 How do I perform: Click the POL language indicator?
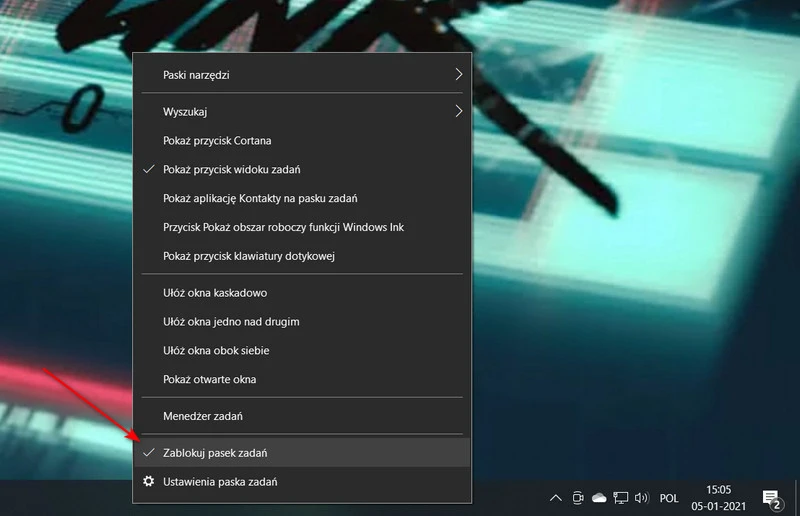pyautogui.click(x=669, y=498)
